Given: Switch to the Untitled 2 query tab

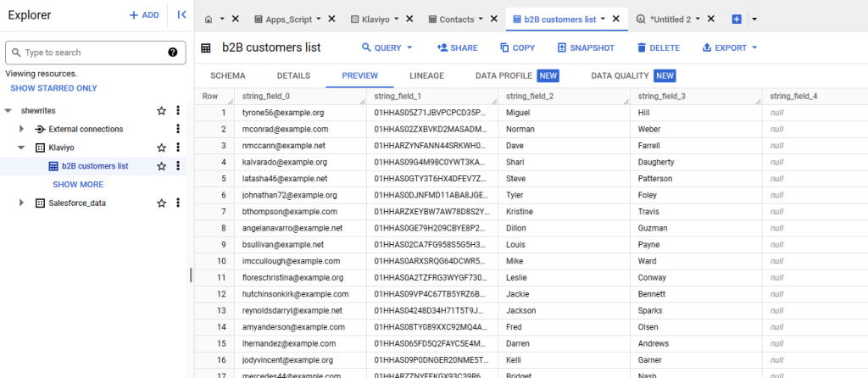Looking at the screenshot, I should [664, 19].
